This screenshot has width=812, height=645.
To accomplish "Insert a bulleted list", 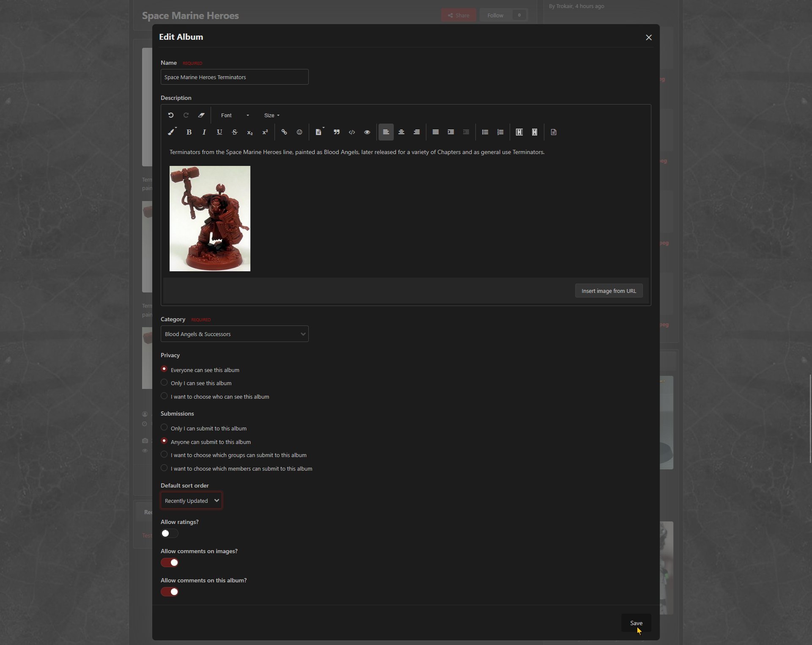I will 485,132.
